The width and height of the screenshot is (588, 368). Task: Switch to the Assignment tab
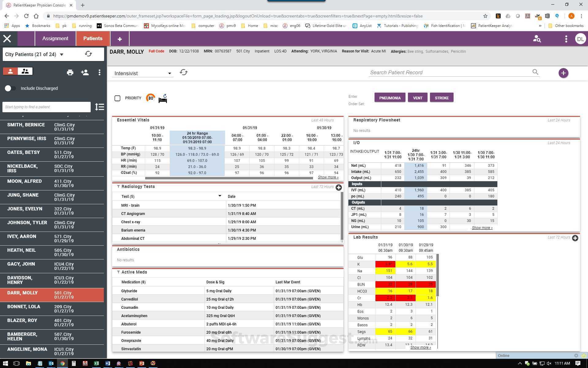[x=55, y=39]
